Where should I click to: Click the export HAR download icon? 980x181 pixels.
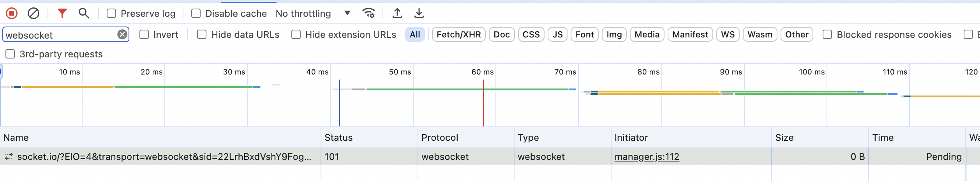(x=419, y=14)
